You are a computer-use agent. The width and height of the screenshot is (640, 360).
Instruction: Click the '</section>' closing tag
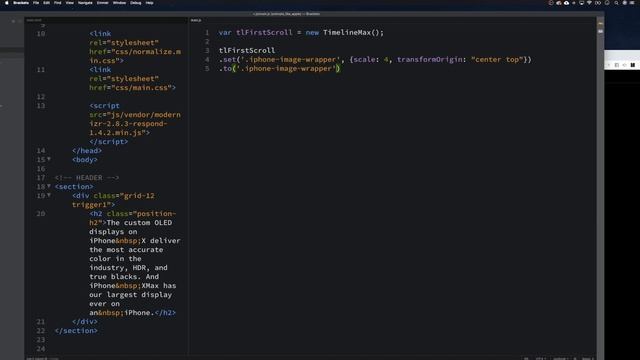[76, 330]
